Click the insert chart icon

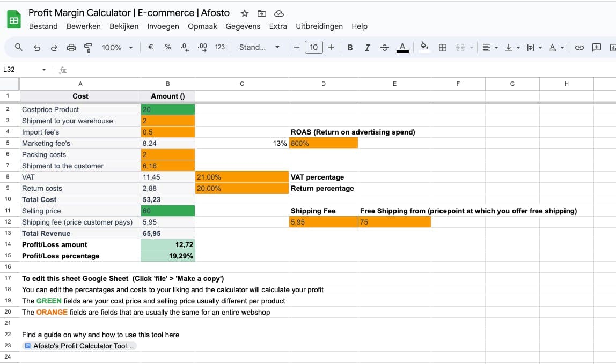click(x=612, y=48)
